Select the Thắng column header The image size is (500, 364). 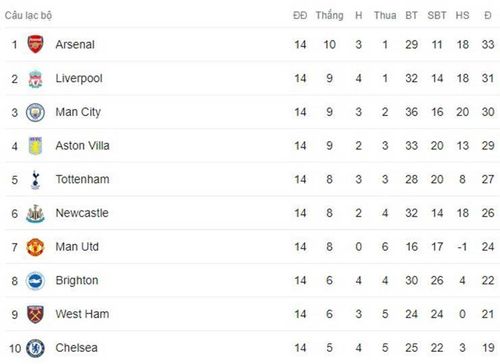tap(329, 15)
